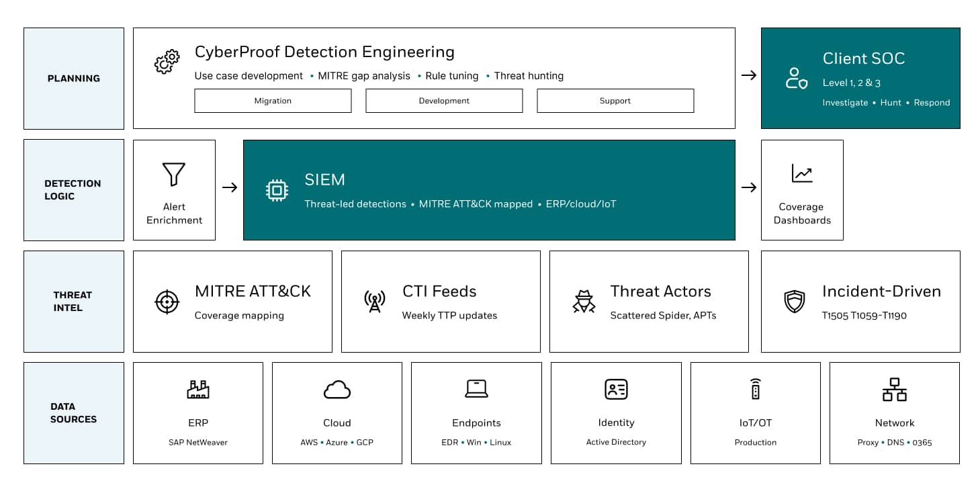Click the 'Alert Enrichment' label

[174, 214]
